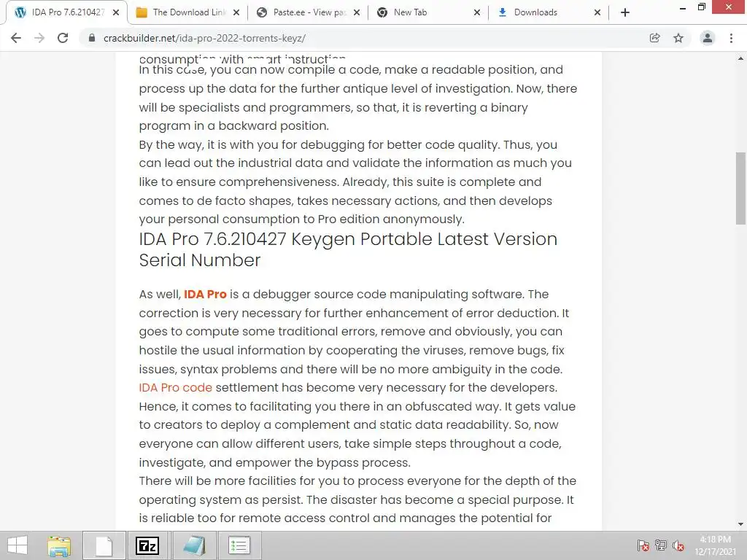Close the Downloads tab

[597, 13]
